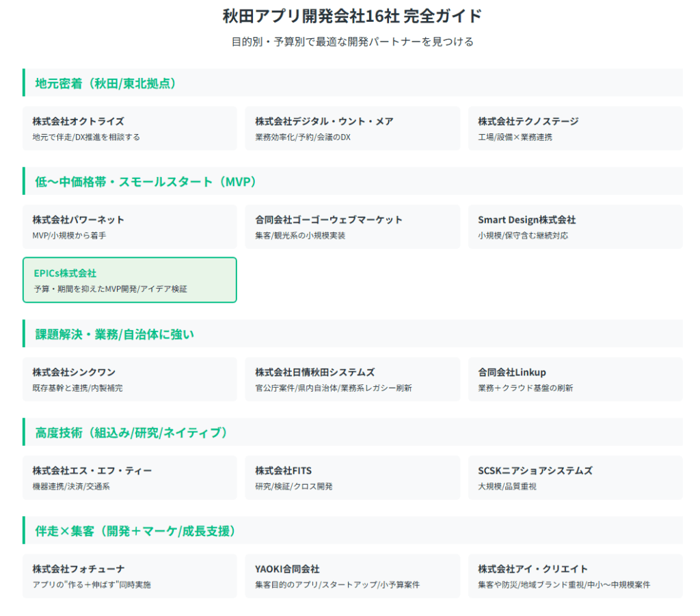Select the 株式会社シンクワン card
This screenshot has height=616, width=700.
click(130, 379)
